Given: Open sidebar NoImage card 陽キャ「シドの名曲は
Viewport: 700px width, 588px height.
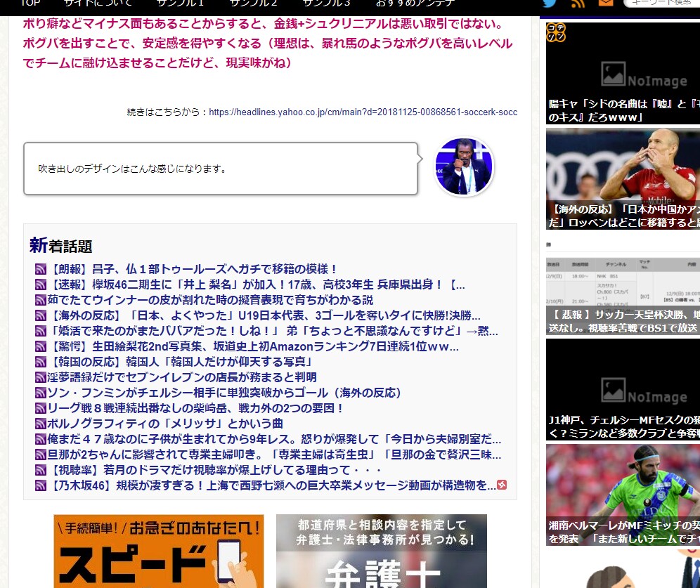Looking at the screenshot, I should pyautogui.click(x=623, y=73).
